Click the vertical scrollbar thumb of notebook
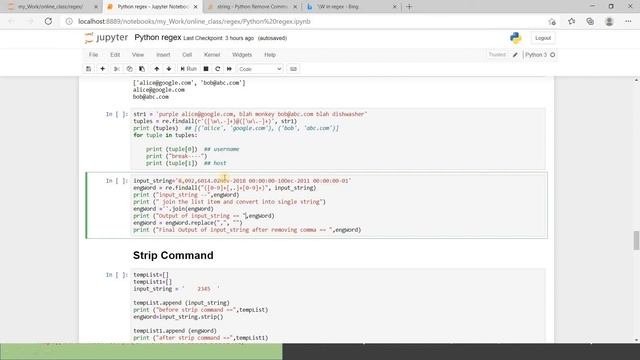 (x=636, y=240)
